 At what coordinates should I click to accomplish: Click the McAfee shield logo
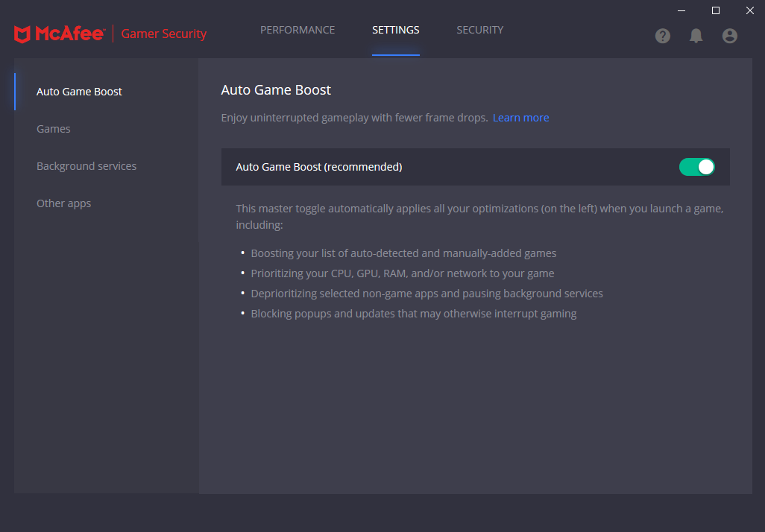pyautogui.click(x=22, y=34)
